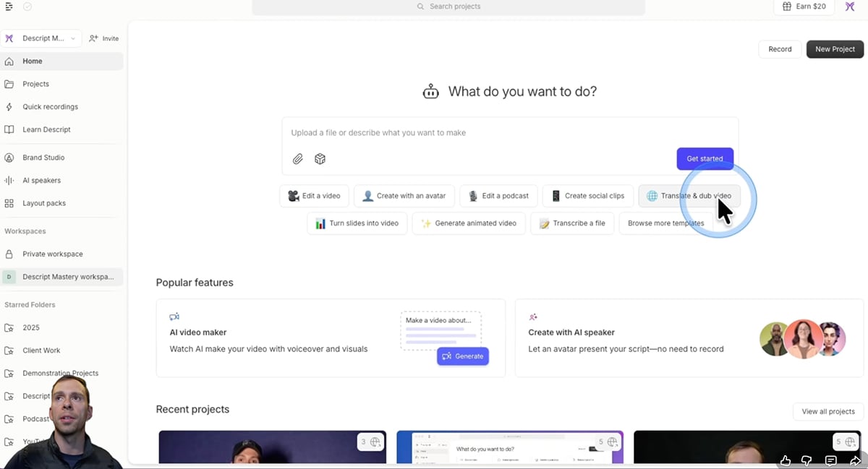Click the template cube icon inside the prompt box
The width and height of the screenshot is (868, 469).
tap(320, 158)
